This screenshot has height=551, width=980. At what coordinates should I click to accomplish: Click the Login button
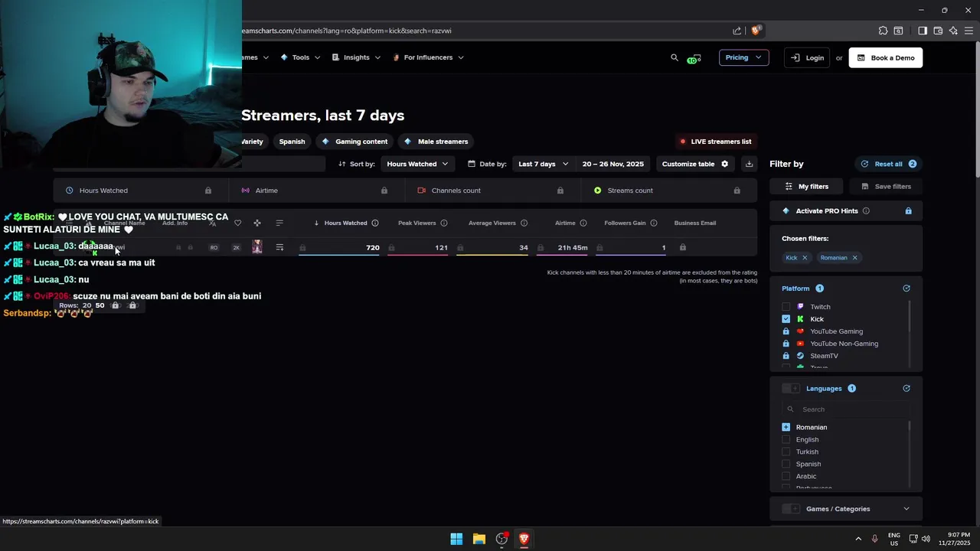point(807,57)
